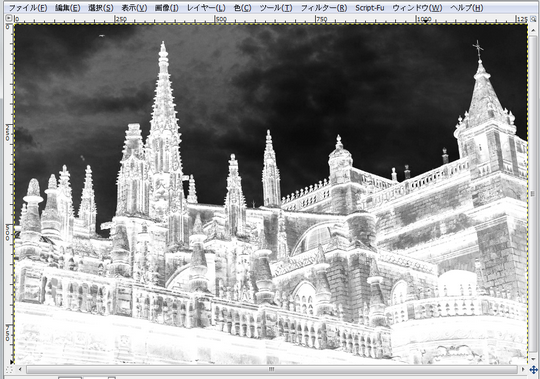Screen dimensions: 540x379
Task: Open the 表示(V) menu
Action: (134, 8)
